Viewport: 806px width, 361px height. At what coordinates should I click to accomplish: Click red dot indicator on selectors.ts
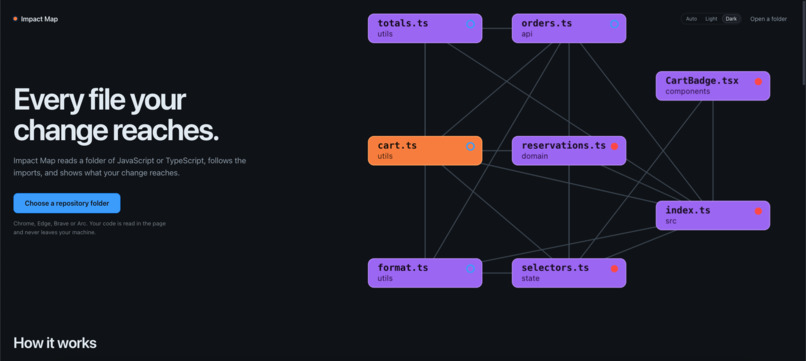[614, 268]
